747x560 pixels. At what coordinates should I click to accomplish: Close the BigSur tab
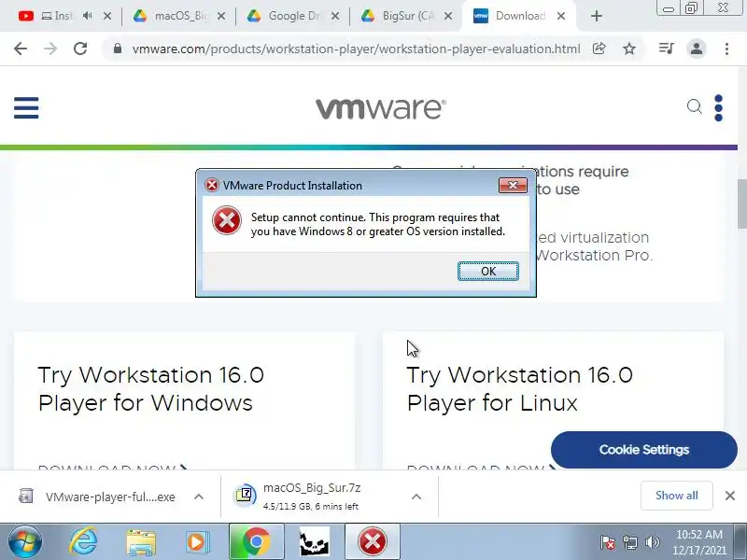click(x=448, y=16)
